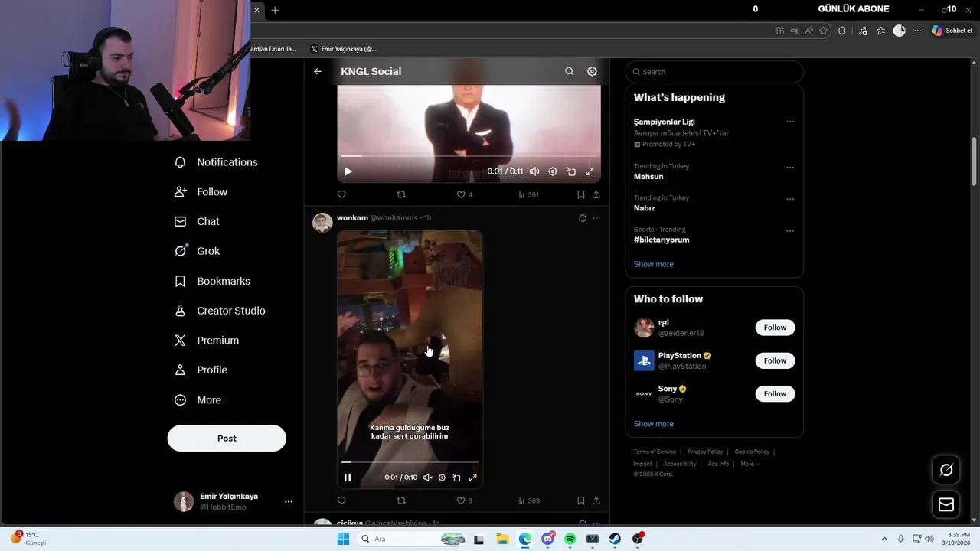Open options for #biletarıyorum trend
Viewport: 980px width, 551px height.
click(790, 230)
